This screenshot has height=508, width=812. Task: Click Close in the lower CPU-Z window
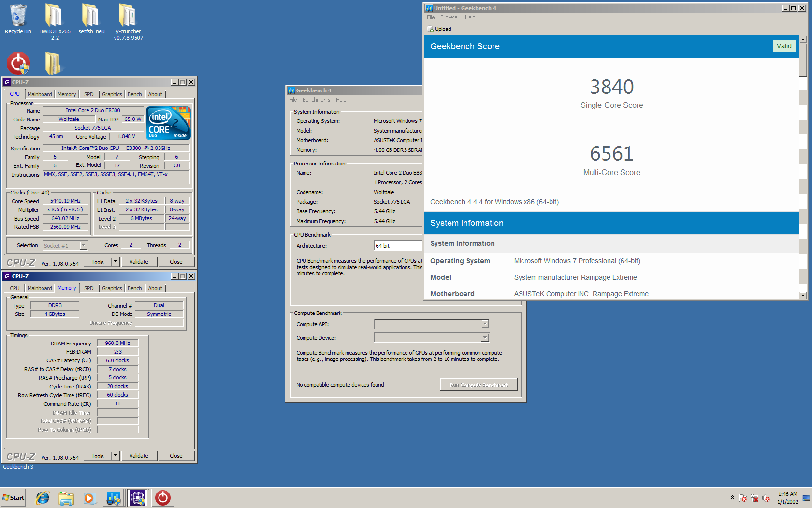tap(176, 456)
